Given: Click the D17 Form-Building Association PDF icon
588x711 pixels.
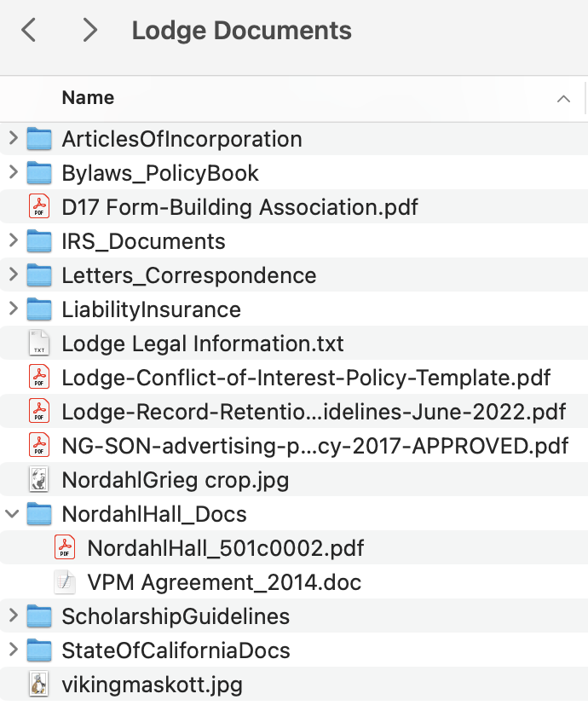Looking at the screenshot, I should coord(39,207).
